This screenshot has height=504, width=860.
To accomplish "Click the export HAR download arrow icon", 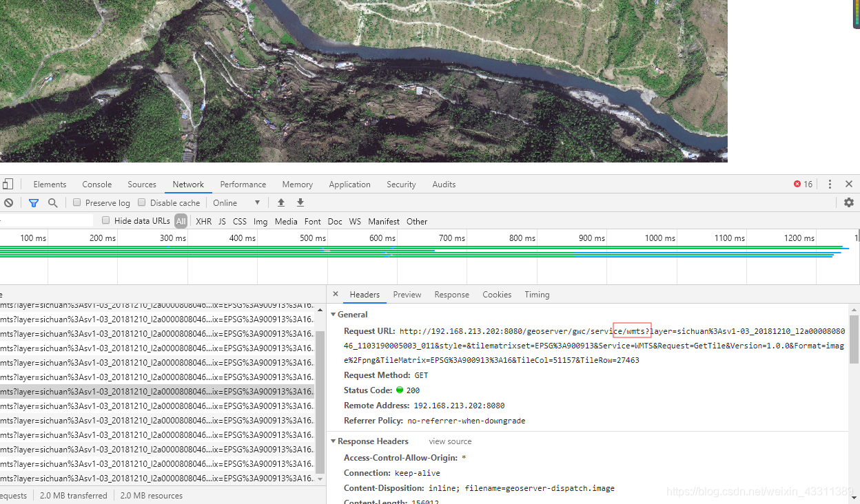I will coord(300,202).
